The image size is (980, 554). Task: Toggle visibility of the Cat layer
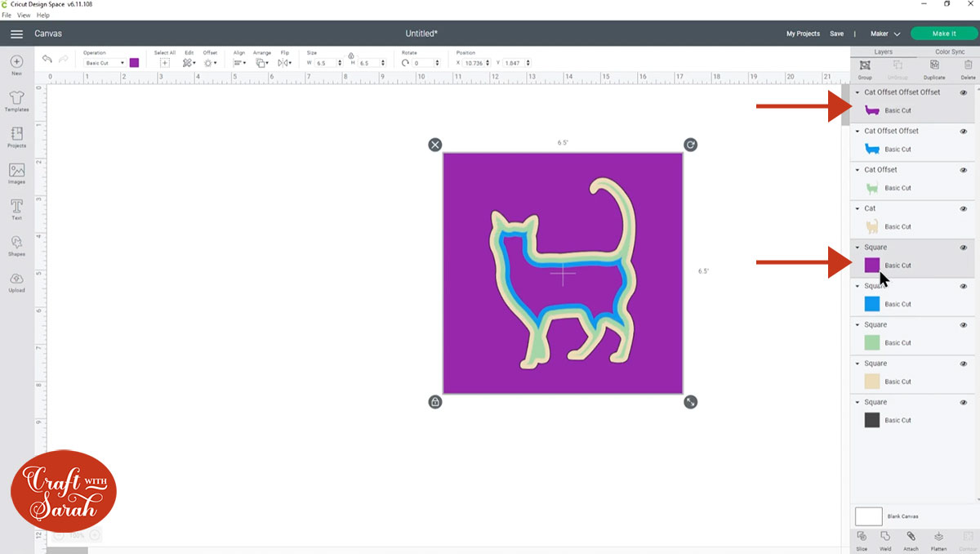(964, 208)
